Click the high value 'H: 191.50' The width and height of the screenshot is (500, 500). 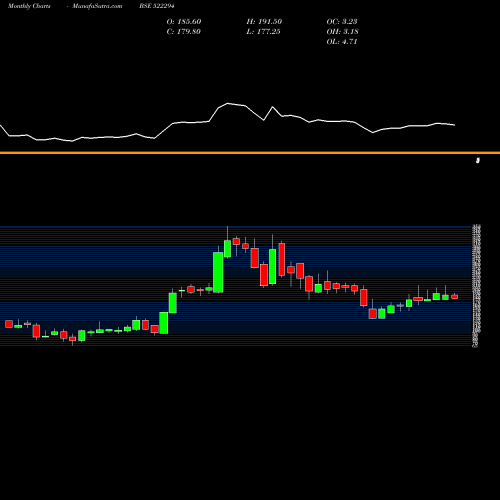point(264,22)
